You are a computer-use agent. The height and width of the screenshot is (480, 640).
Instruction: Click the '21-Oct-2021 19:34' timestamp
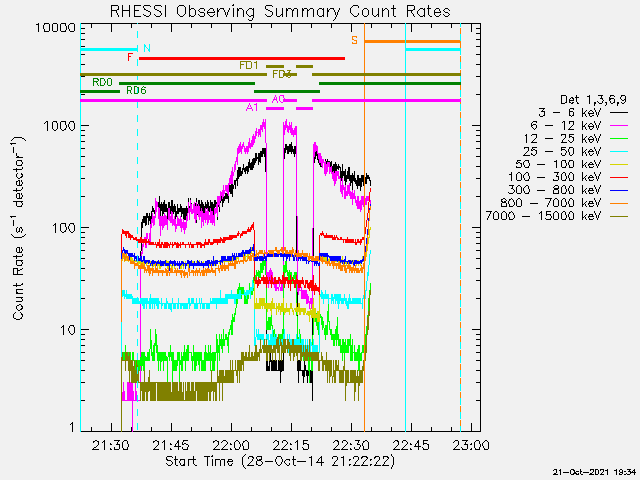point(594,472)
